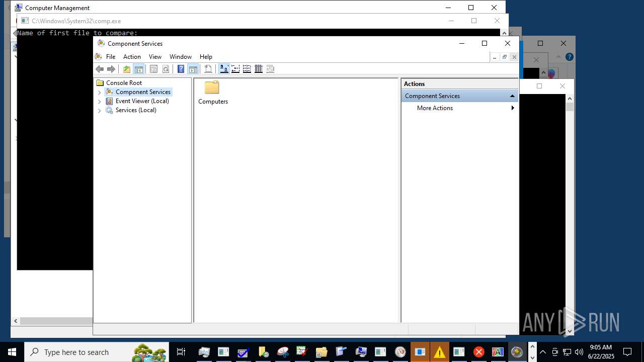This screenshot has height=362, width=644.
Task: Open the Windows Start menu
Action: tap(12, 352)
